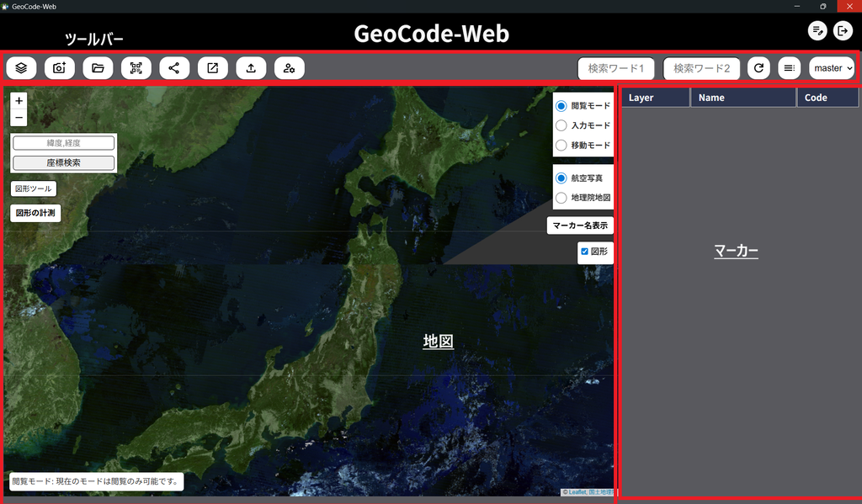Open the master dropdown
The height and width of the screenshot is (504, 862).
[833, 68]
